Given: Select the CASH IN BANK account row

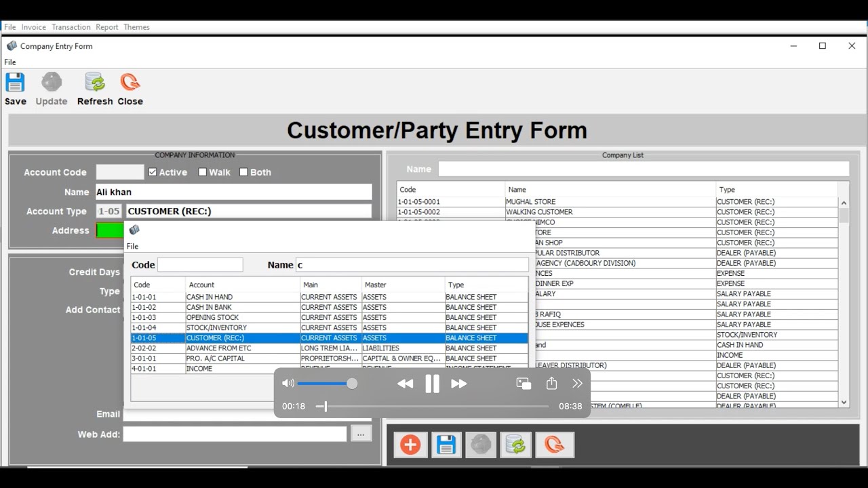Looking at the screenshot, I should [x=329, y=307].
